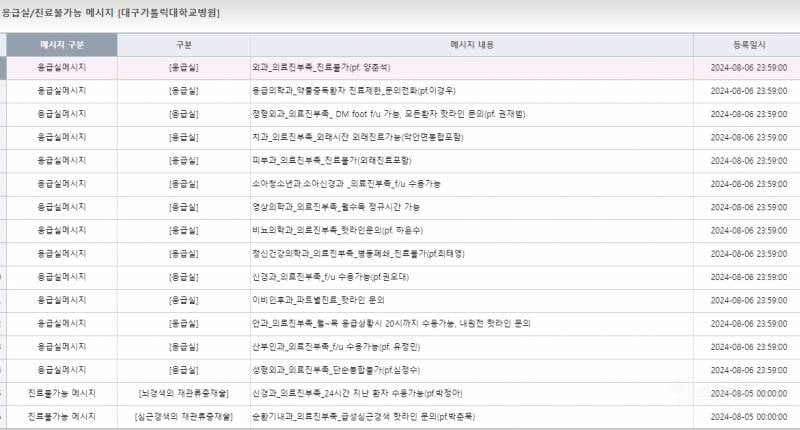
Task: Click the 영상의학과 월수목 정규시간 가능 message
Action: click(x=336, y=207)
